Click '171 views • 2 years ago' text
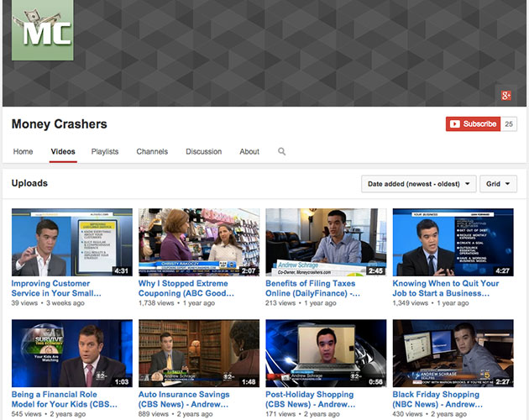 [302, 414]
